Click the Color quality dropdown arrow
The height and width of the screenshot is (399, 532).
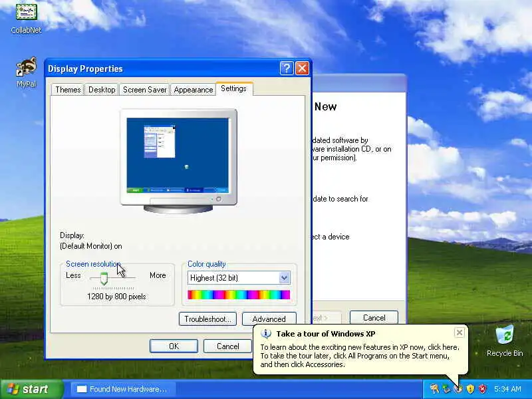(x=285, y=278)
